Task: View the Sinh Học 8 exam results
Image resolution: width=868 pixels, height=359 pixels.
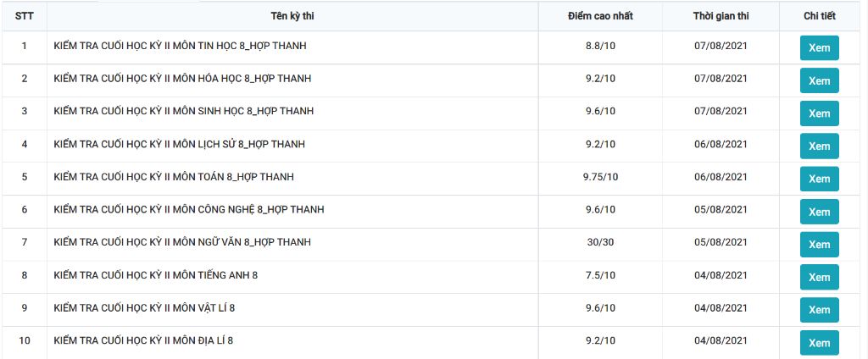Action: 819,113
